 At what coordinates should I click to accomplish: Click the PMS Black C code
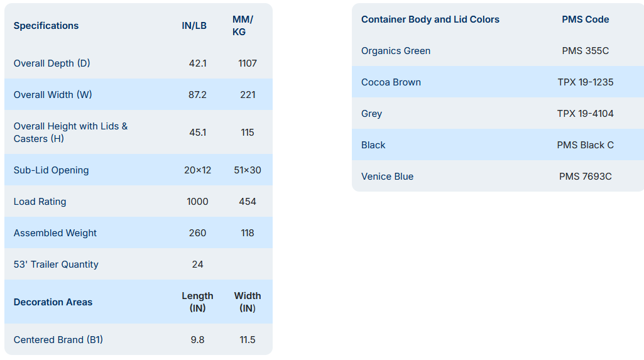pos(585,145)
